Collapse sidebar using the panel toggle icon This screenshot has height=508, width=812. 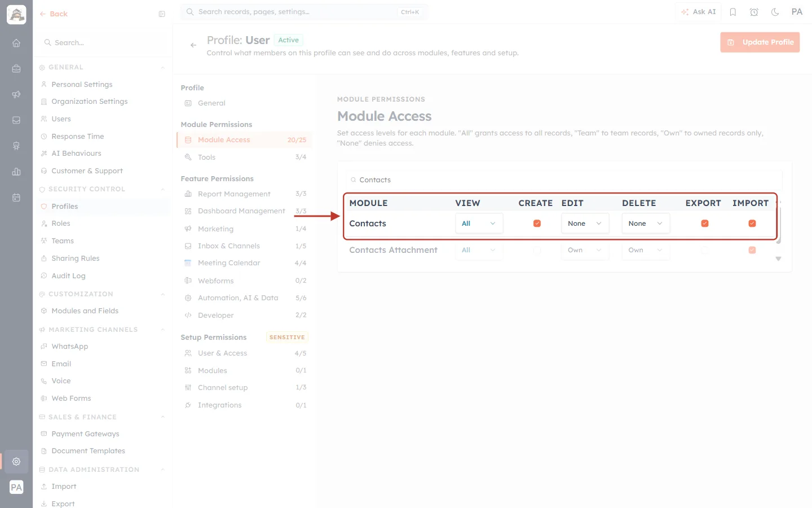click(162, 14)
